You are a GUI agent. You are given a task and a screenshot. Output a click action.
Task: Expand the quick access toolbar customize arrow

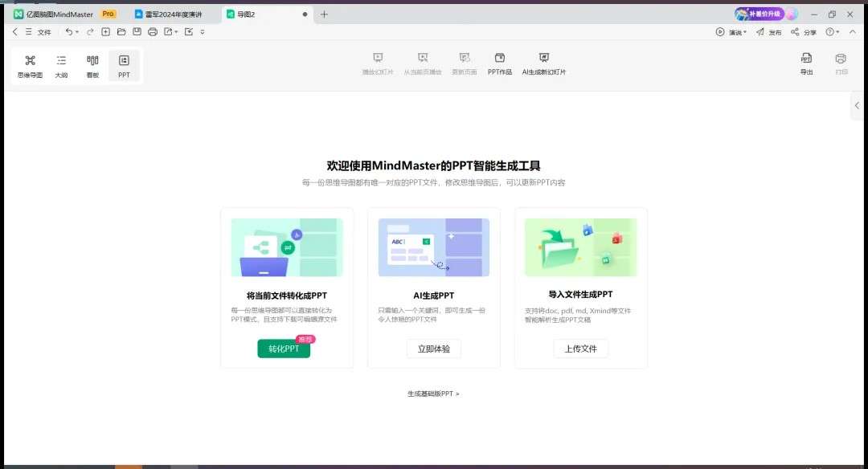coord(203,32)
